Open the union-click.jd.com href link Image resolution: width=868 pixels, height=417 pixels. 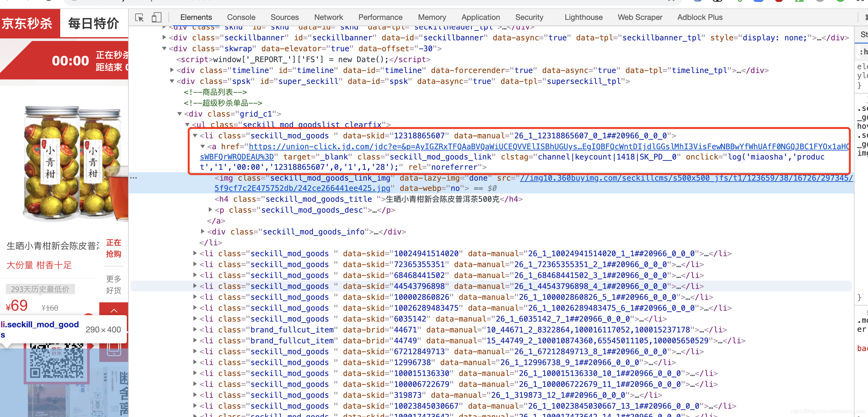pyautogui.click(x=549, y=146)
